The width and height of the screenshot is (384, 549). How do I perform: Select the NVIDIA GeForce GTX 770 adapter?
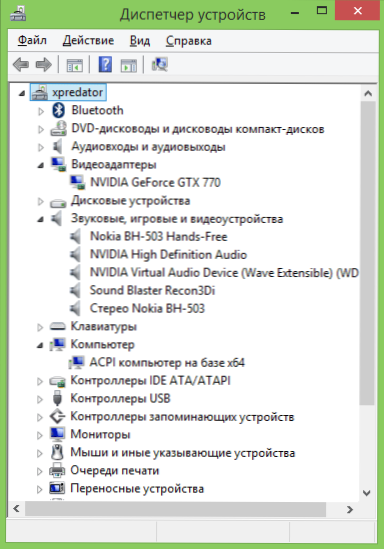click(x=155, y=182)
